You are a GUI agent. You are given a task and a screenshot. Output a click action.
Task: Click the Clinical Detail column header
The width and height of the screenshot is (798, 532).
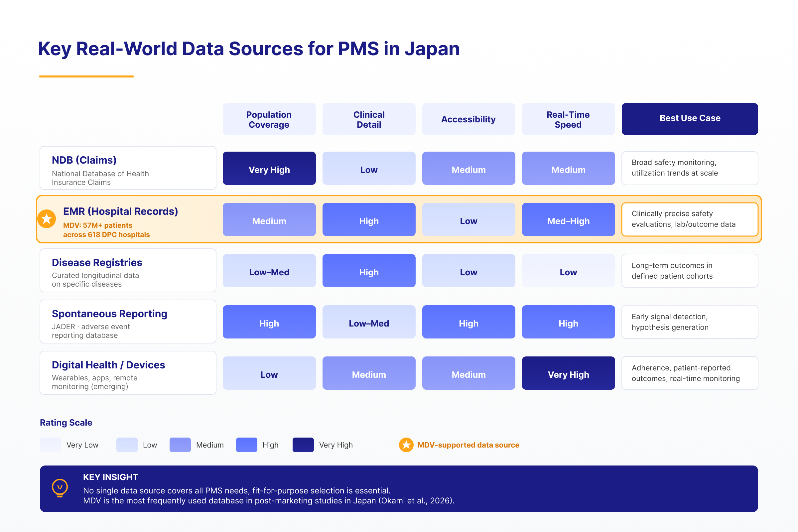coord(369,119)
